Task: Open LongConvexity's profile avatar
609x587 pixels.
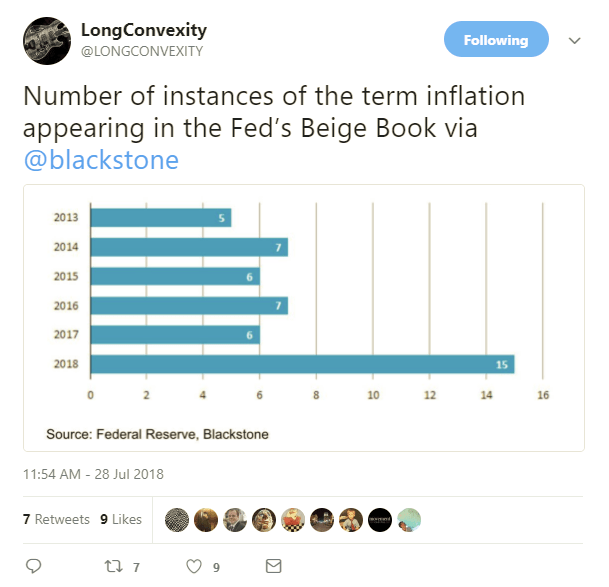Action: pos(45,40)
